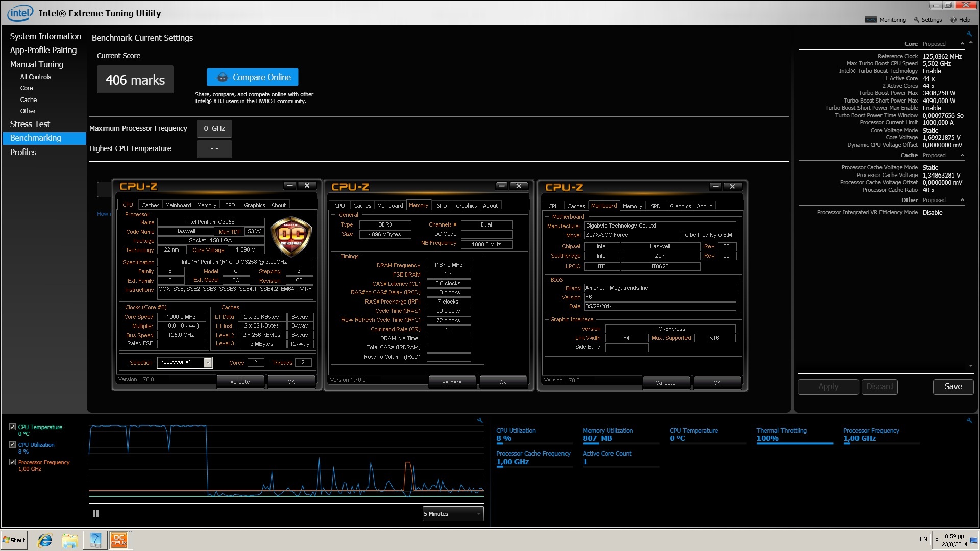Click Validate in CPU-Z Mainboard window

click(x=666, y=383)
